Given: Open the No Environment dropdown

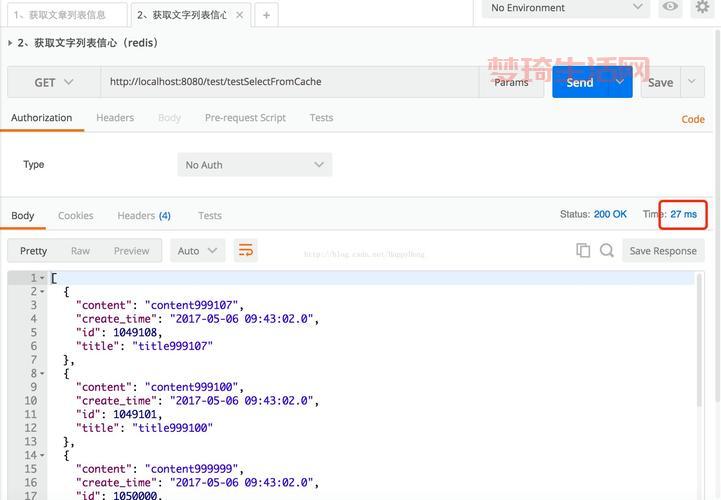Looking at the screenshot, I should tap(566, 8).
